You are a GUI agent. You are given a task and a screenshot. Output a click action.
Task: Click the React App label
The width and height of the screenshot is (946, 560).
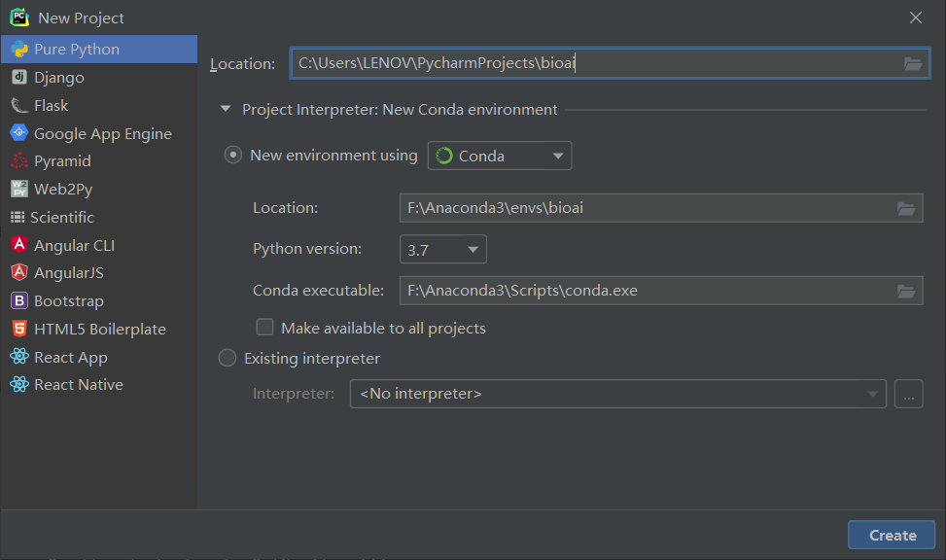tap(71, 357)
